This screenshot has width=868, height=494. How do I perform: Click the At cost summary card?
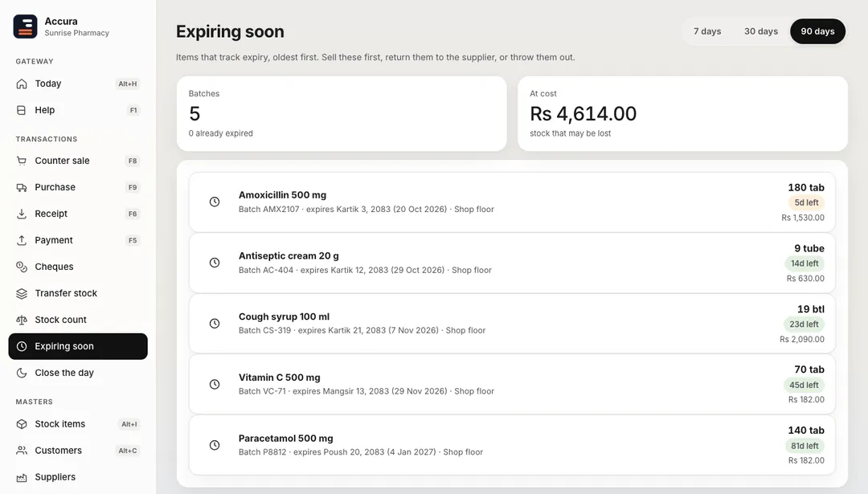point(682,113)
